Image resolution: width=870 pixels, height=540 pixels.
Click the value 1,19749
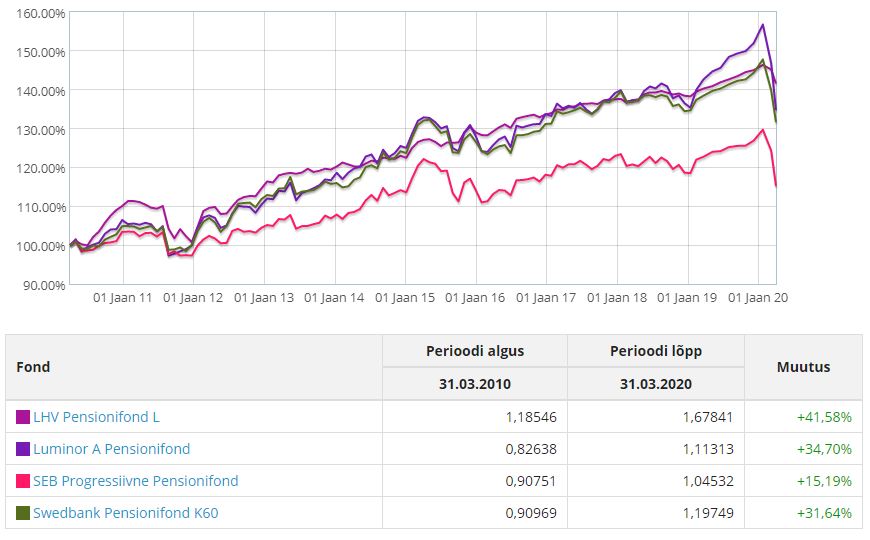[708, 513]
